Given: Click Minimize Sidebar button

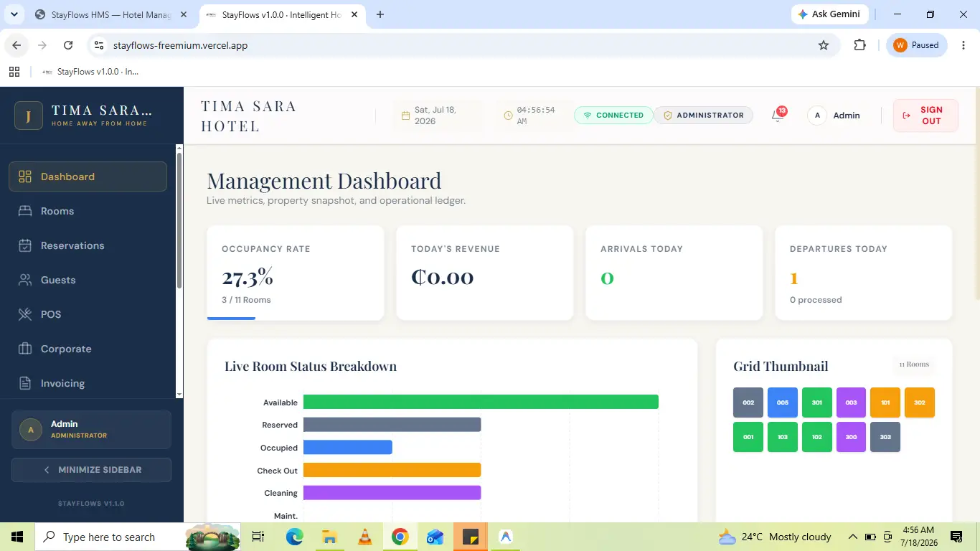Looking at the screenshot, I should [x=91, y=470].
